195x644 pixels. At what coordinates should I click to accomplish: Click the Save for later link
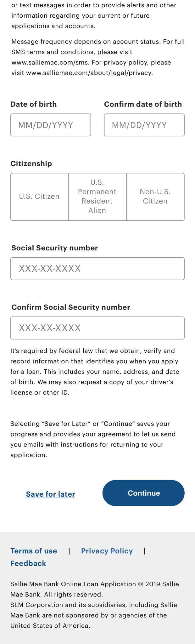point(51,494)
